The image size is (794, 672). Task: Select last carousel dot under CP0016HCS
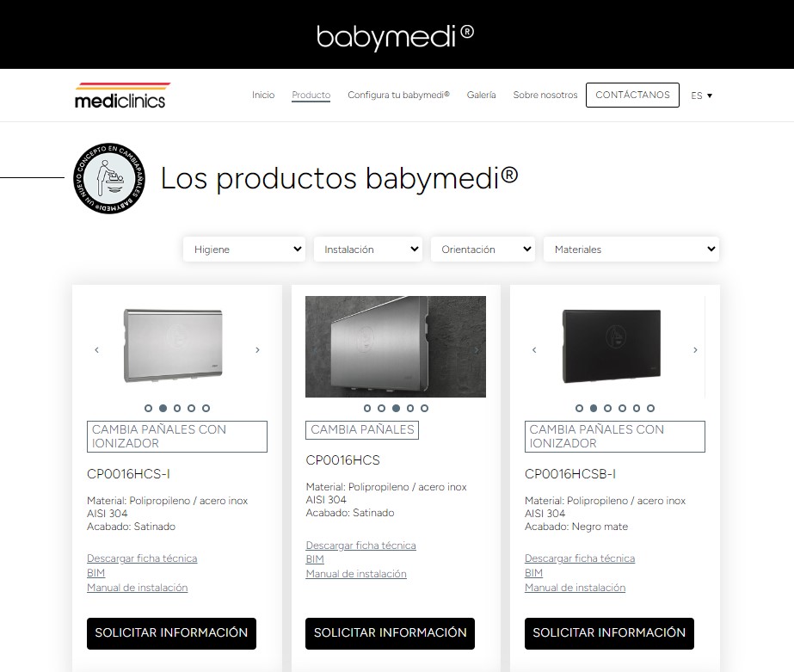(x=424, y=408)
